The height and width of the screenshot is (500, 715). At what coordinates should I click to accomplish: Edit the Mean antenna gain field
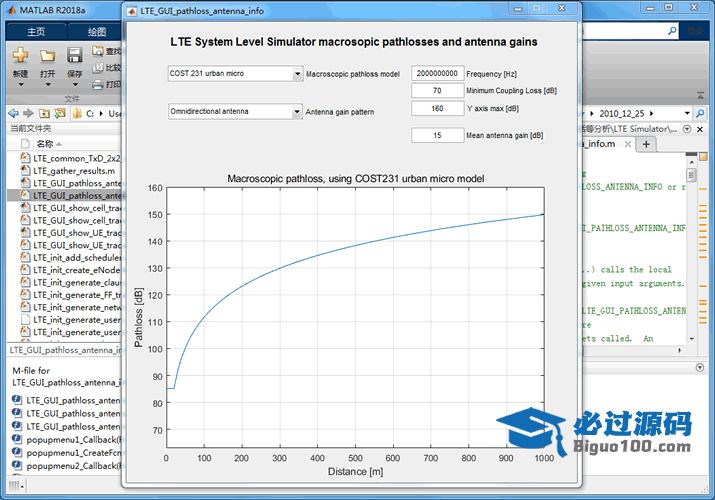[437, 135]
